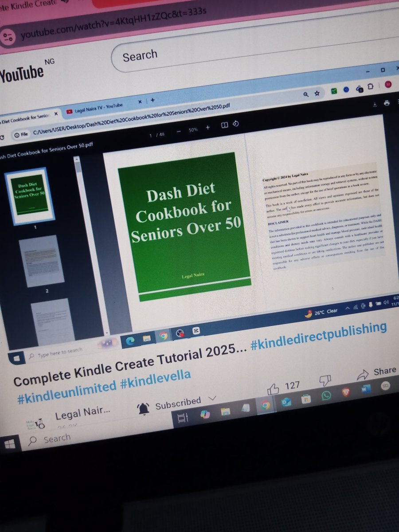
Task: Open the Windows Start button on laptop taskbar
Action: [9, 444]
